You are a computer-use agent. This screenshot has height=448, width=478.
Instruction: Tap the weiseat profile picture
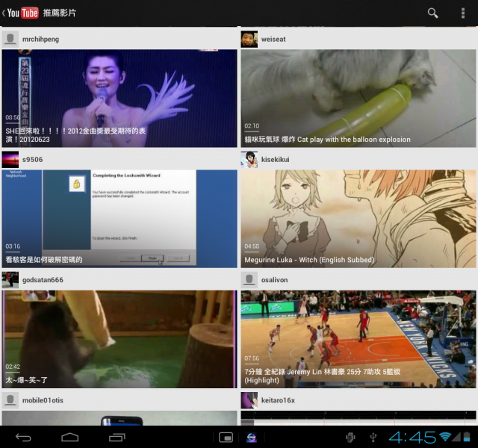pos(249,39)
